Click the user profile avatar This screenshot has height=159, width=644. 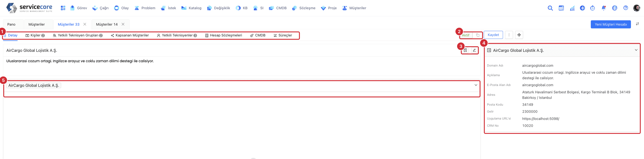pos(636,8)
